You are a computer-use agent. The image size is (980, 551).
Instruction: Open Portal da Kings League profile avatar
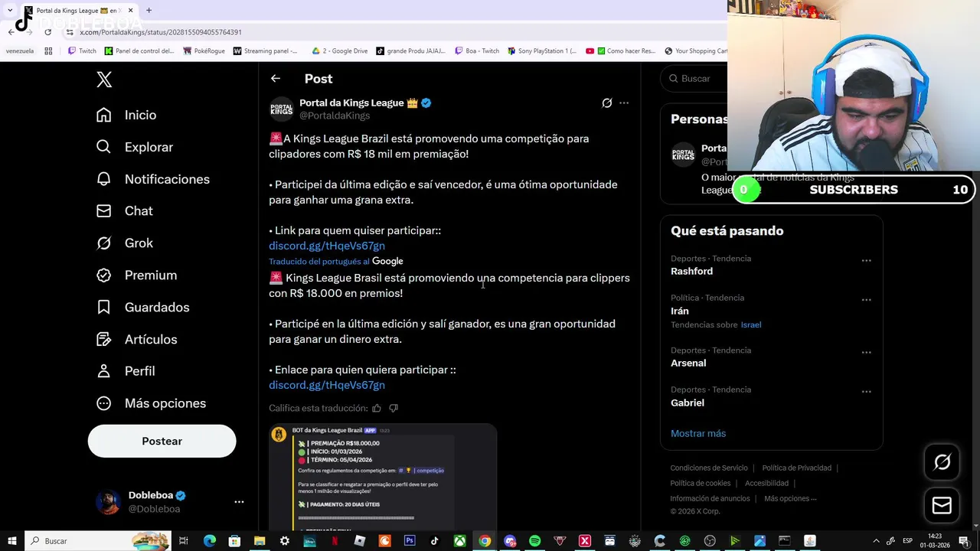[281, 109]
